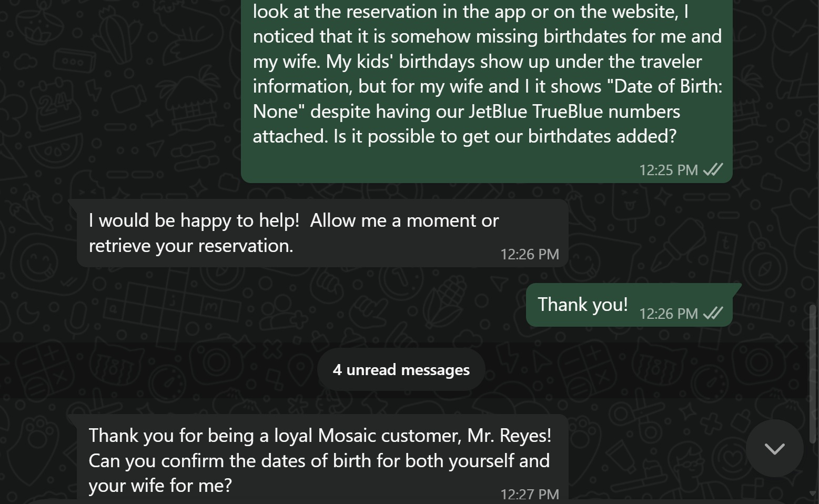The width and height of the screenshot is (819, 504).
Task: Jump to latest messages with the down chevron
Action: click(774, 448)
